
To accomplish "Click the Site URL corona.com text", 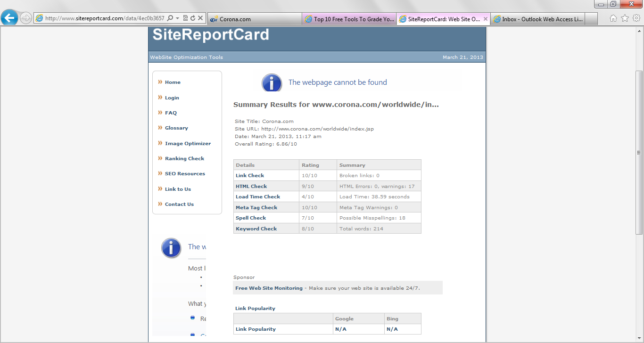I will click(x=304, y=129).
